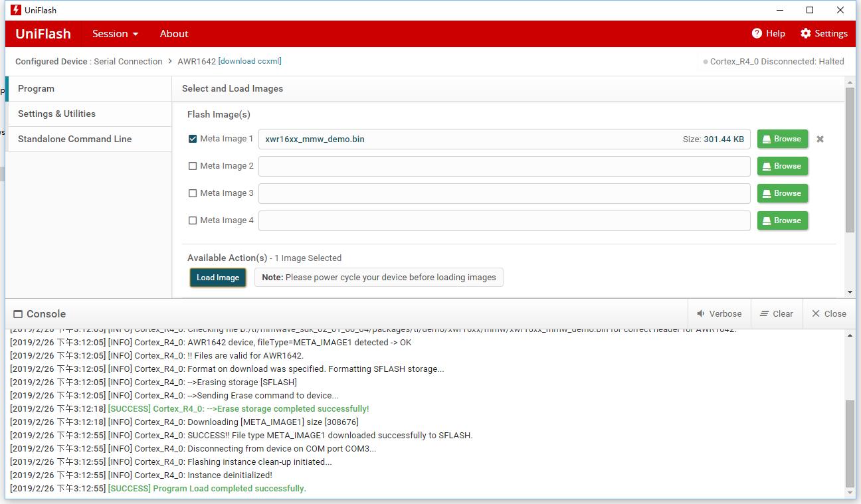Enable the Meta Image 4 checkbox

[x=193, y=220]
